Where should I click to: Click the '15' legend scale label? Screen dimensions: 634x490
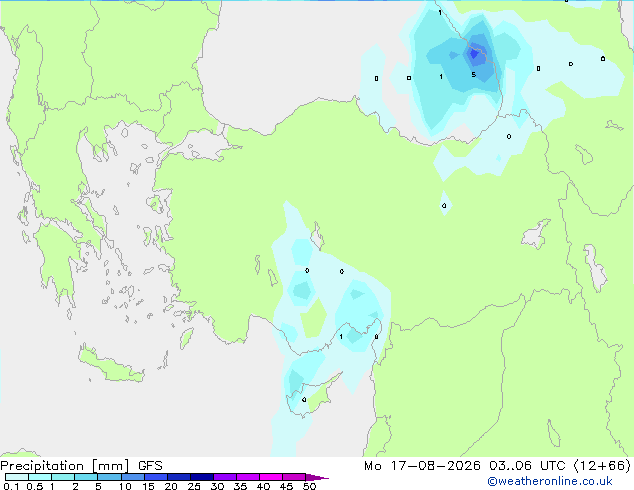click(148, 486)
